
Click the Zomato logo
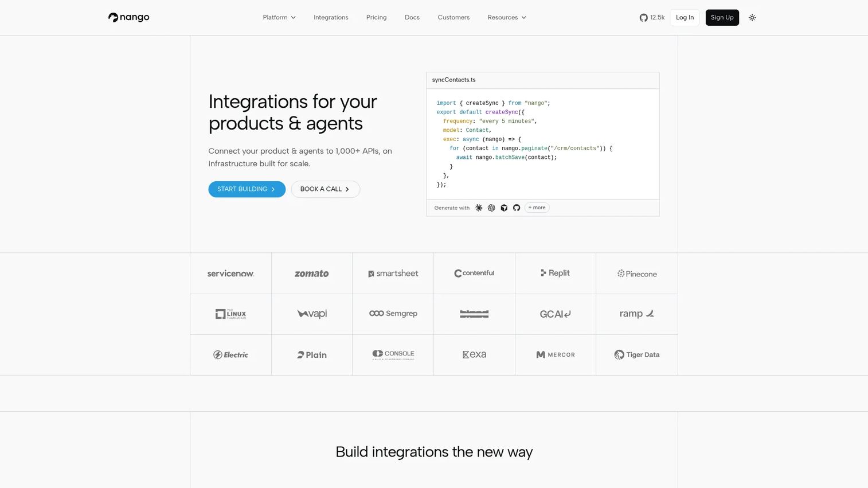click(x=311, y=274)
